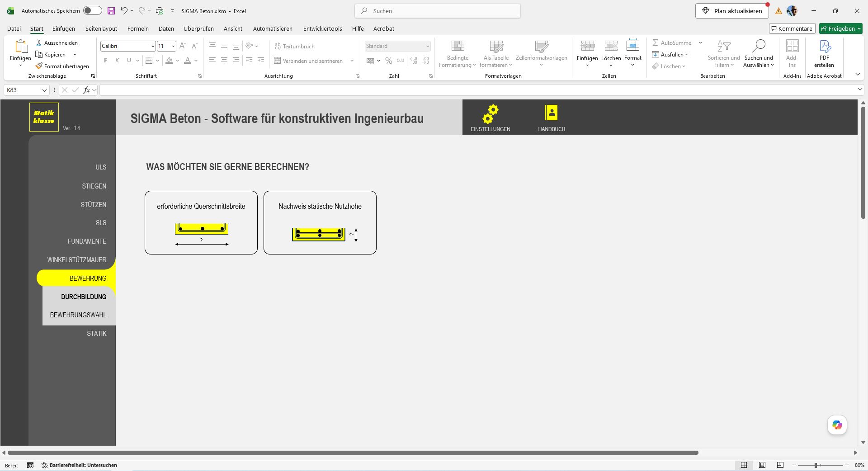The image size is (868, 471).
Task: Toggle Textumbruch wrap text
Action: point(295,46)
